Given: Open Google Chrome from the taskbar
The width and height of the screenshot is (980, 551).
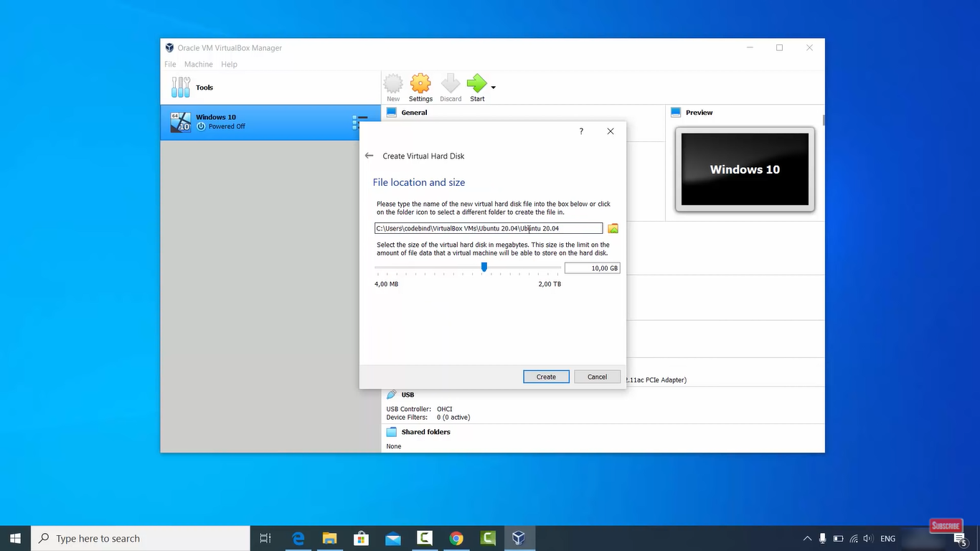Looking at the screenshot, I should click(456, 538).
